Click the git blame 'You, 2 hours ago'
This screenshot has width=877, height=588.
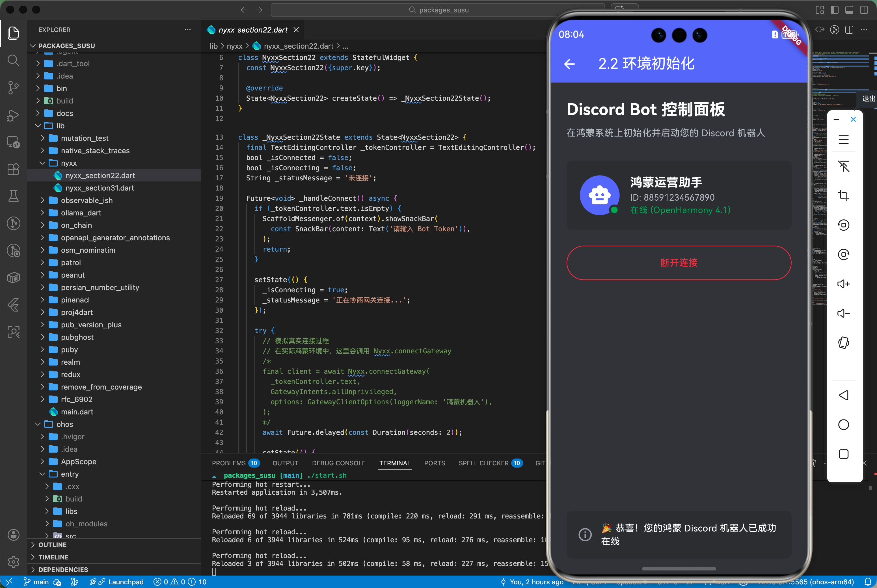click(x=532, y=581)
